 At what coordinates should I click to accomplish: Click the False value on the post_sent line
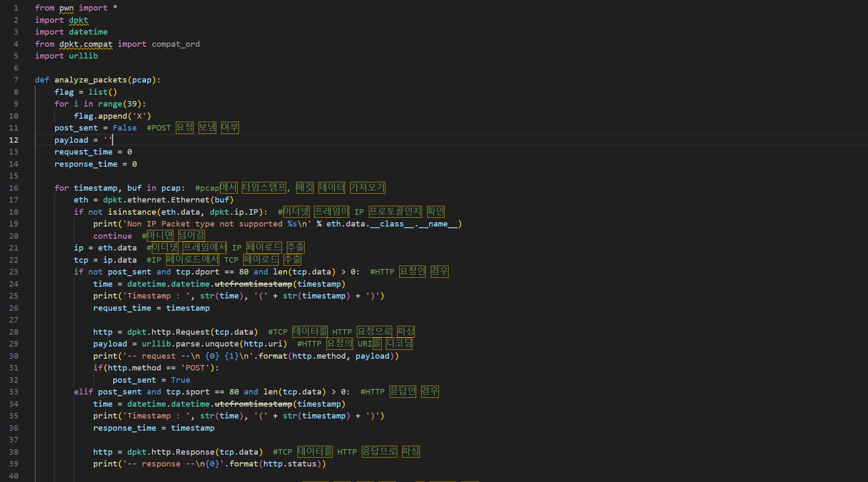tap(125, 128)
